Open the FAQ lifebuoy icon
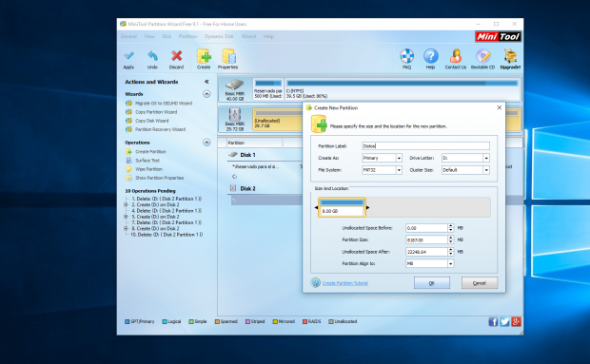Viewport: 590px width, 364px height. tap(406, 56)
